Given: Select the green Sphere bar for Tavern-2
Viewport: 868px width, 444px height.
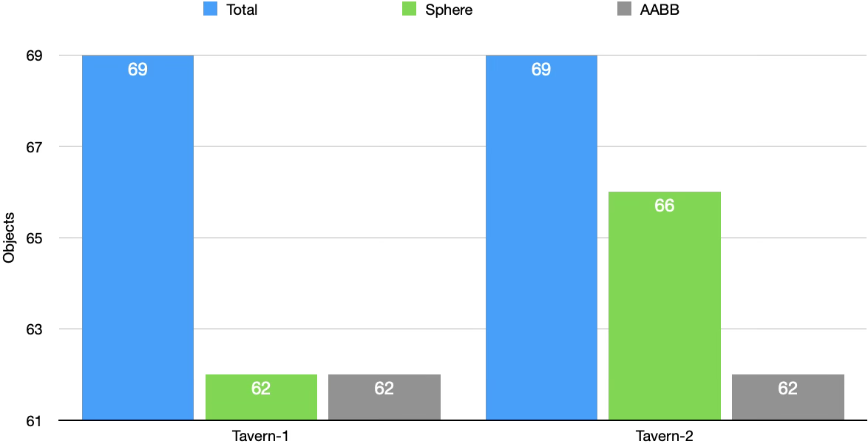Looking at the screenshot, I should click(x=665, y=311).
